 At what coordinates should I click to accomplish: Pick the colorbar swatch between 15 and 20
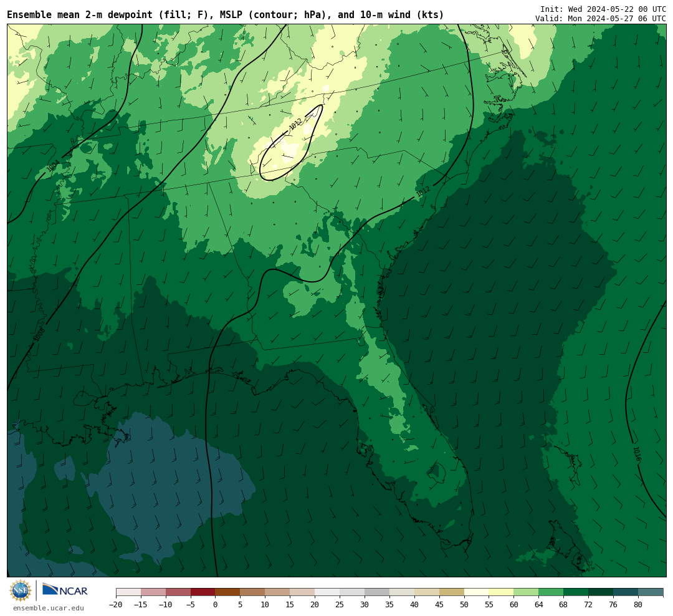coord(302,592)
